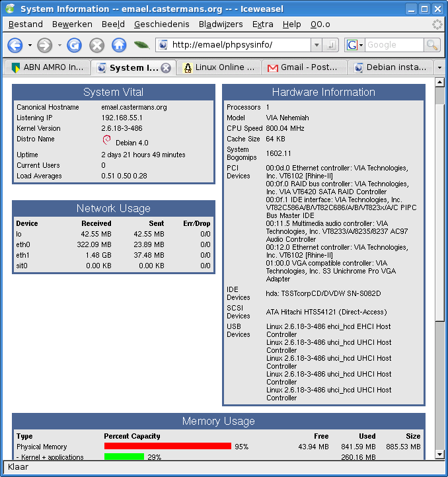Click the green leaf toolbar icon
The width and height of the screenshot is (448, 477).
click(141, 46)
